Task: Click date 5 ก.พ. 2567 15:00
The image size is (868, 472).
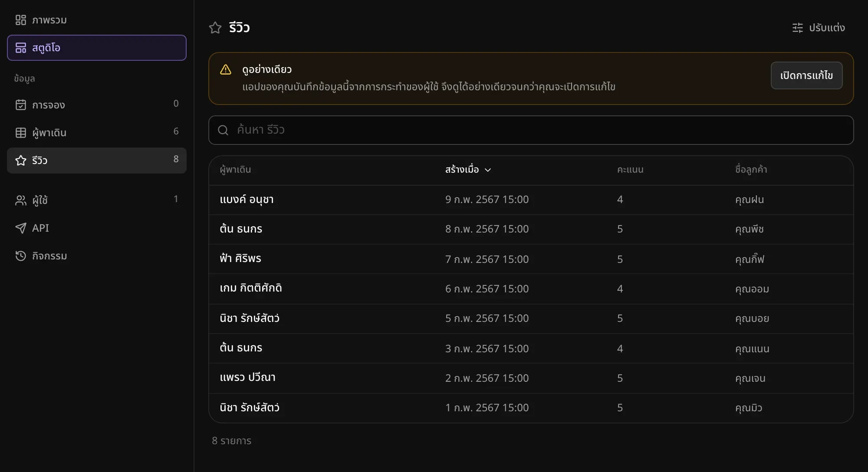Action: [487, 318]
